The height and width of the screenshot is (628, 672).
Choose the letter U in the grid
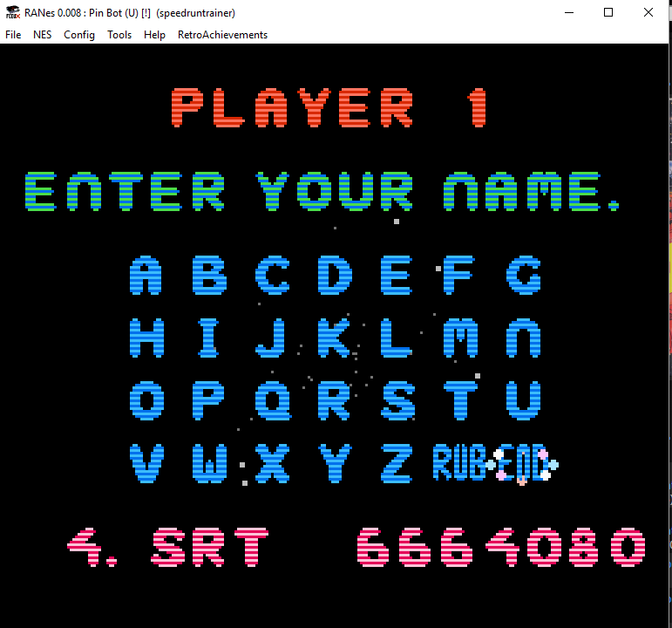523,401
